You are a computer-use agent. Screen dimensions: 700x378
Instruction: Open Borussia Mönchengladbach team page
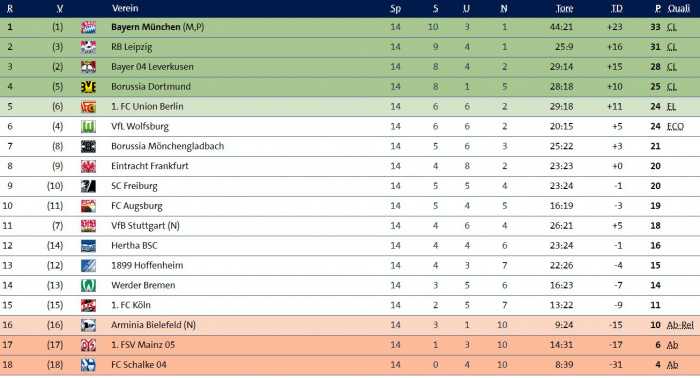tap(167, 146)
